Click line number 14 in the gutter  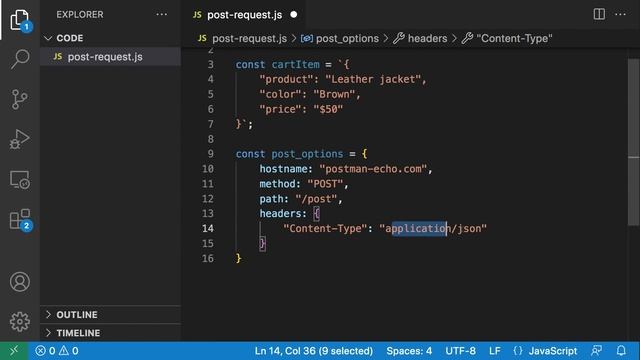[x=208, y=229]
